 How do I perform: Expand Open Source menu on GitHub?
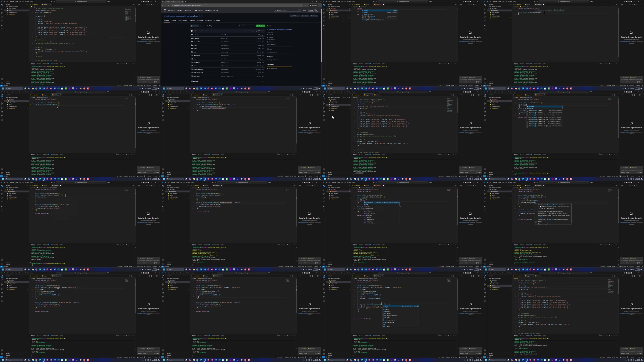pyautogui.click(x=199, y=10)
